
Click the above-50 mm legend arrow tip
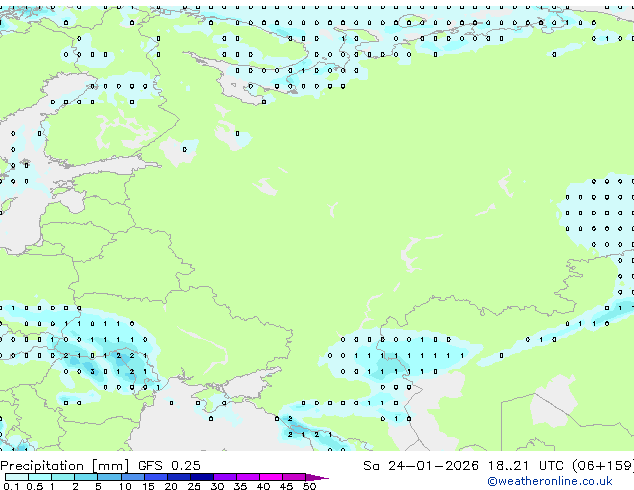[x=317, y=477]
